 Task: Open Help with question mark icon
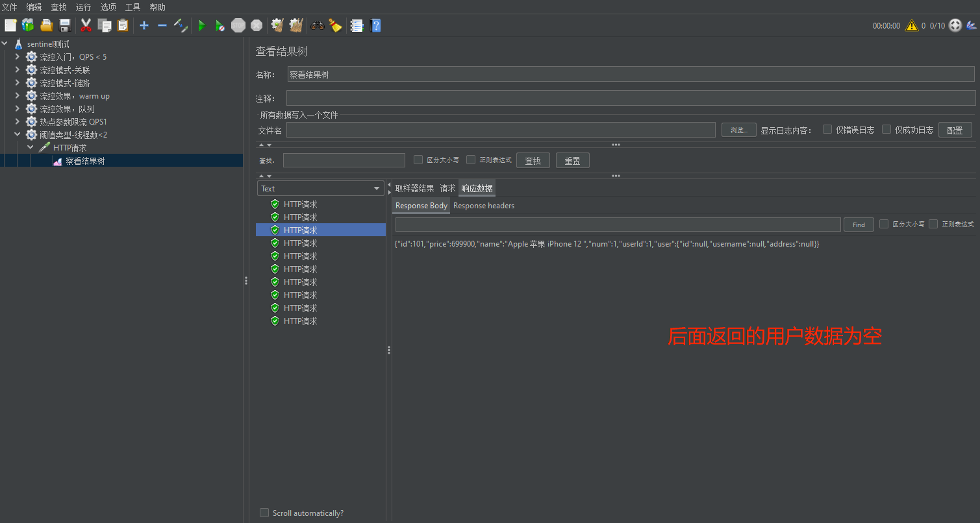(x=375, y=25)
